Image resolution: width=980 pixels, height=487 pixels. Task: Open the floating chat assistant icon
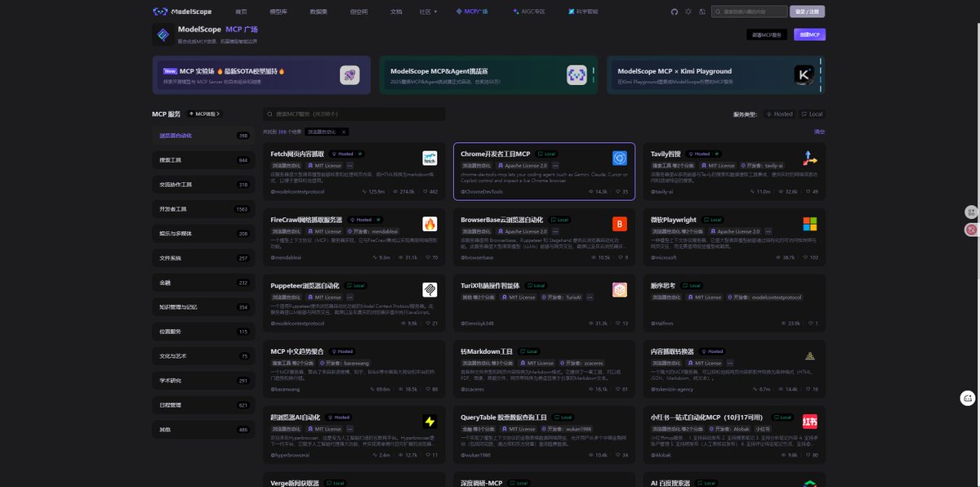[x=968, y=398]
